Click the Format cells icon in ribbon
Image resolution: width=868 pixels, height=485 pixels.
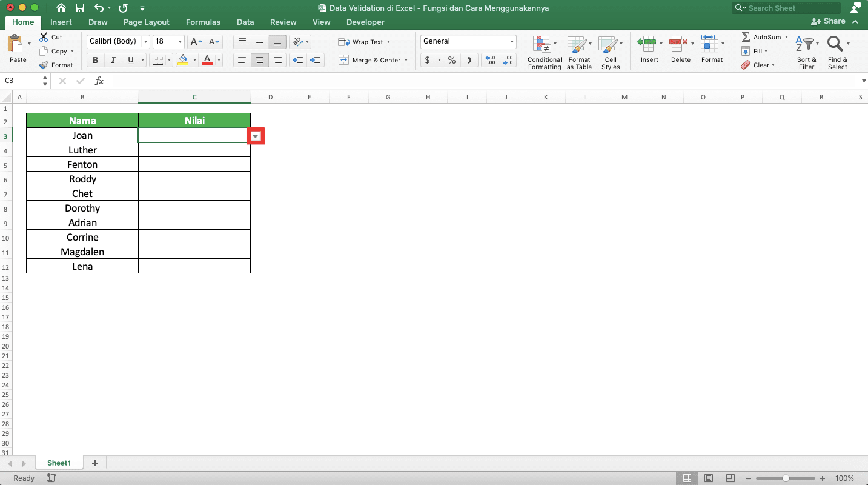[x=709, y=42]
